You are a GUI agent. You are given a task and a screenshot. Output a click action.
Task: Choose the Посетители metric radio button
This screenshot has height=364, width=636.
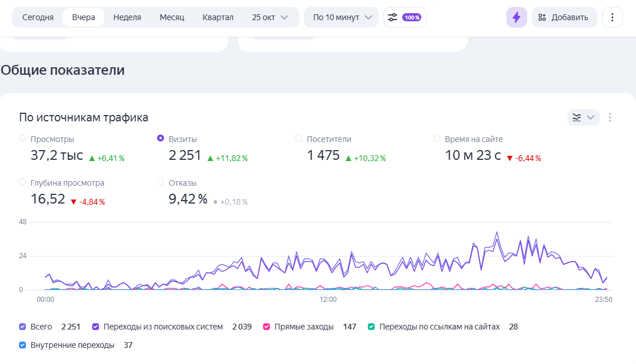click(299, 139)
